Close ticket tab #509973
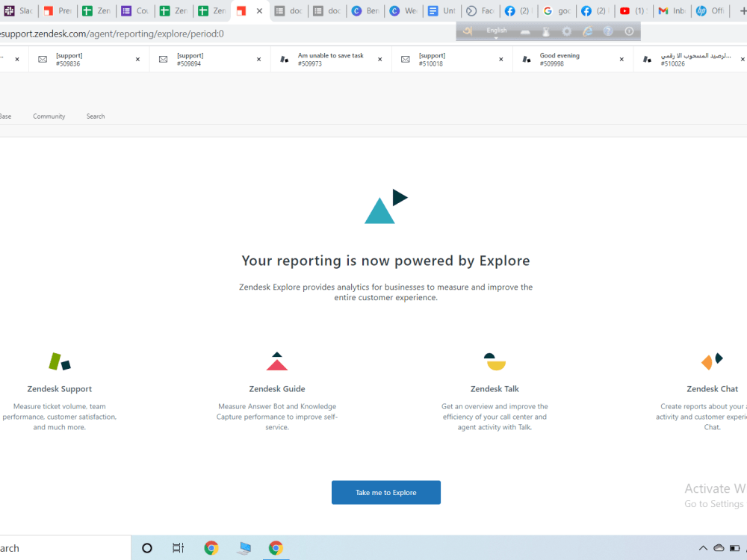This screenshot has width=747, height=560. point(379,60)
